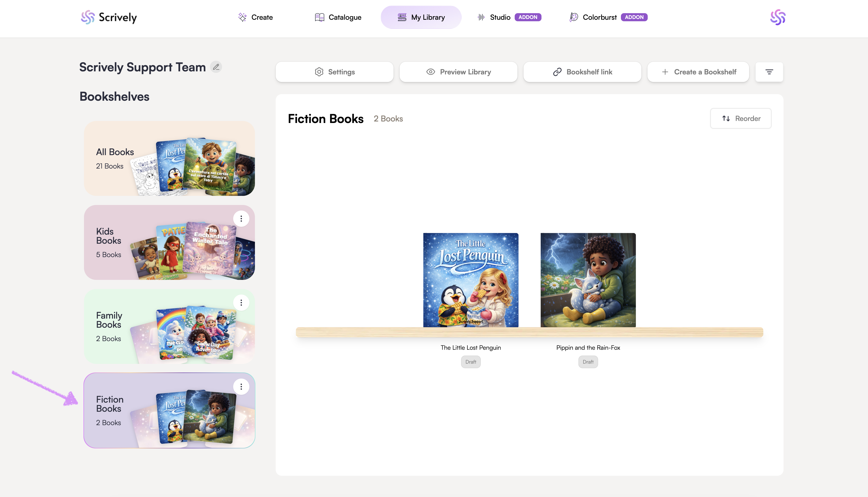Open the Catalogue tab
This screenshot has height=497, width=868.
coord(338,17)
